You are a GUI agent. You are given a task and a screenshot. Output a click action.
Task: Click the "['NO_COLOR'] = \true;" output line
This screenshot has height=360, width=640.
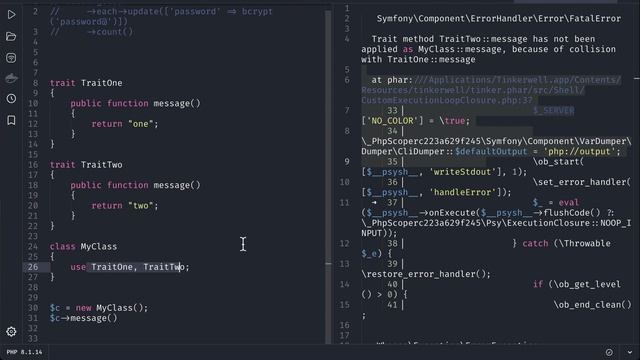coord(416,121)
